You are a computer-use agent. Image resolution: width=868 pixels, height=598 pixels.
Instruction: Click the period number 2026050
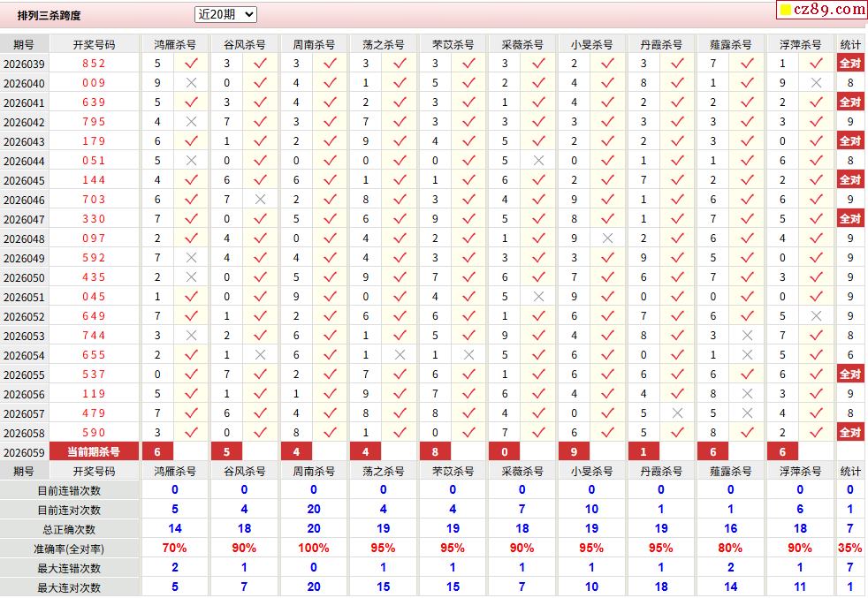click(24, 277)
